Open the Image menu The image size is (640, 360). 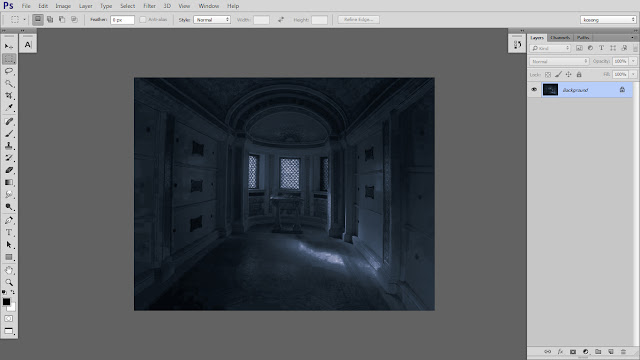(x=63, y=6)
